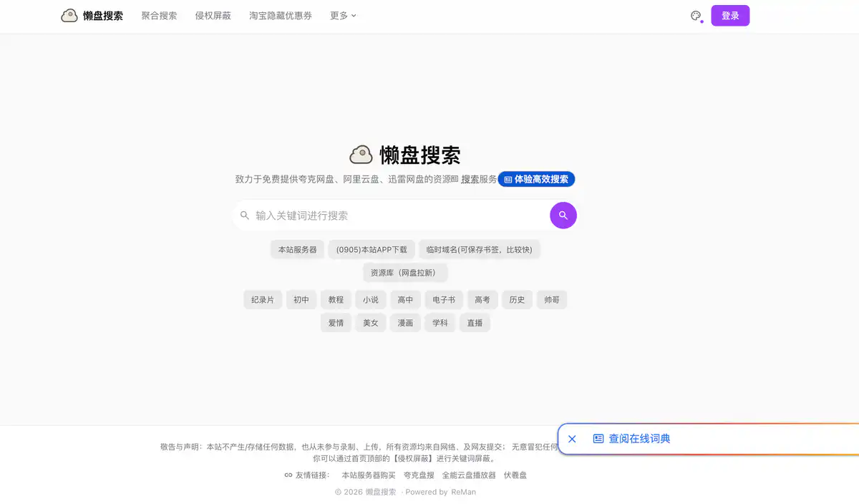Select the 小说 keyword tag
This screenshot has width=859, height=504.
tap(371, 300)
